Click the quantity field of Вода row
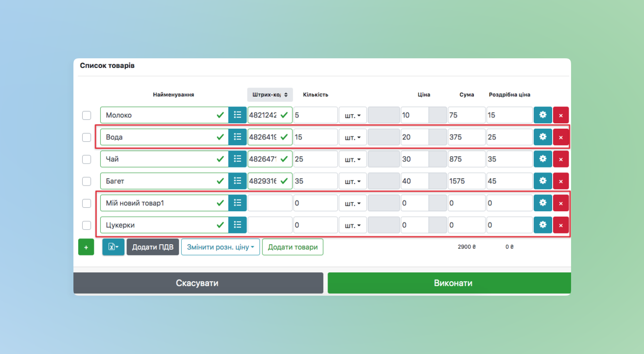Viewport: 644px width, 354px height. [x=315, y=137]
